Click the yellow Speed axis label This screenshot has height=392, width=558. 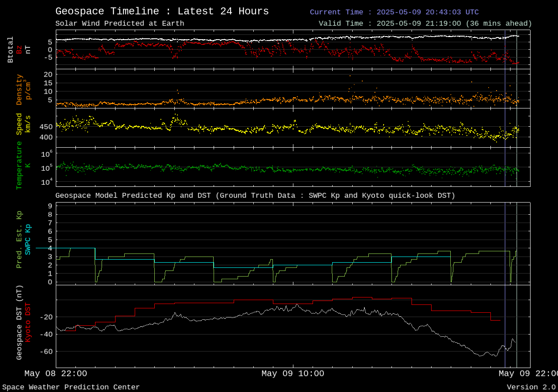(x=19, y=124)
